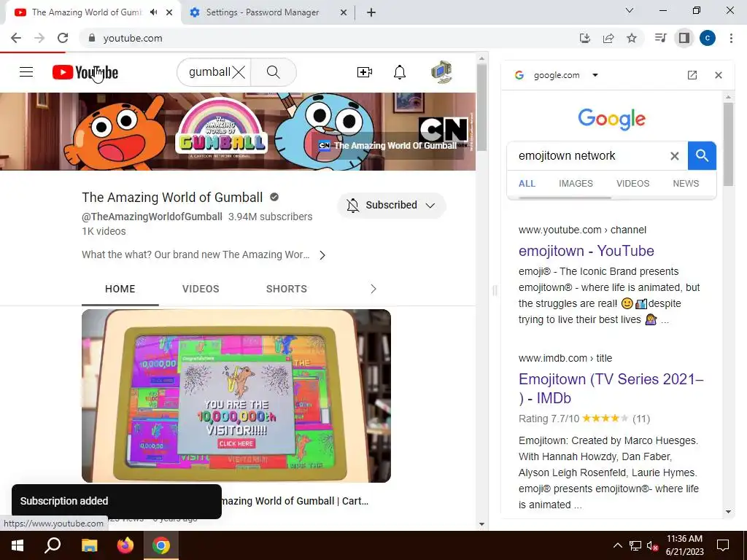Open the Subscribed notification dropdown
The height and width of the screenshot is (560, 747).
tap(391, 205)
